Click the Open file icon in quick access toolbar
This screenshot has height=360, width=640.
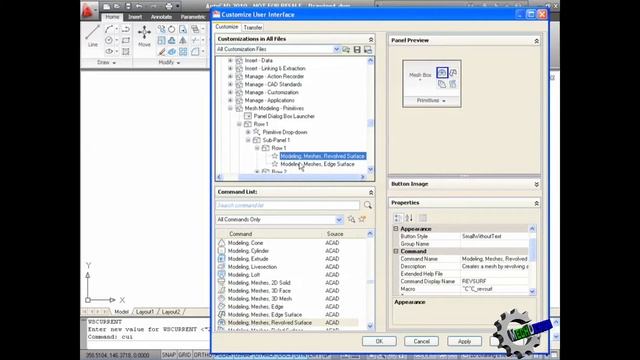(117, 6)
